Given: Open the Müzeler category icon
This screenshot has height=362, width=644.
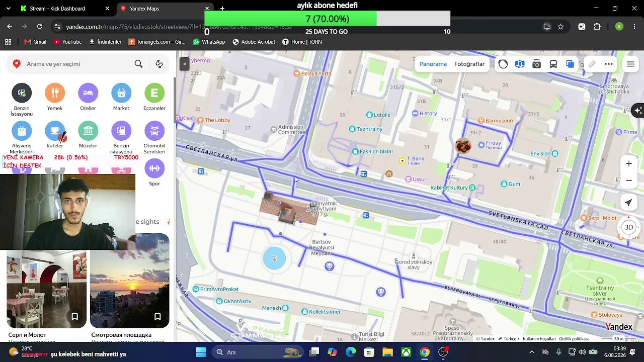Looking at the screenshot, I should click(x=88, y=131).
